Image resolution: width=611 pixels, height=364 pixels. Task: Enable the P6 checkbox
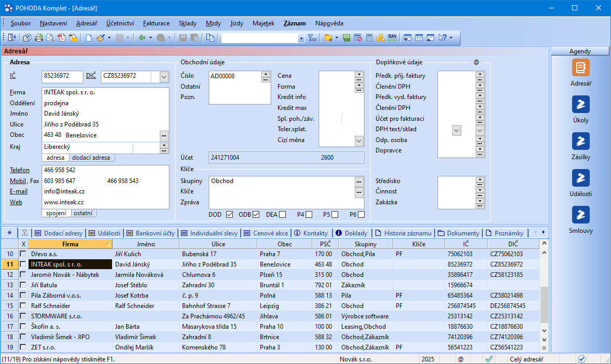click(361, 214)
